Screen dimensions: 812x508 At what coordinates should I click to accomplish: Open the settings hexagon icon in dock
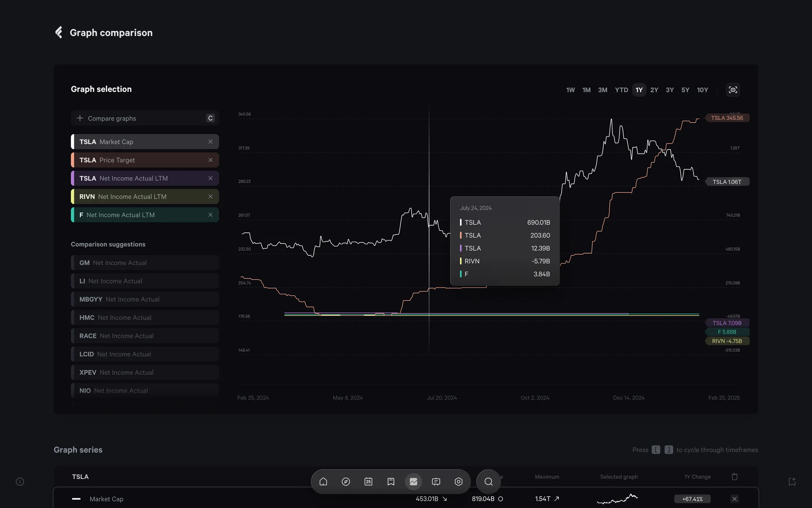click(x=458, y=481)
